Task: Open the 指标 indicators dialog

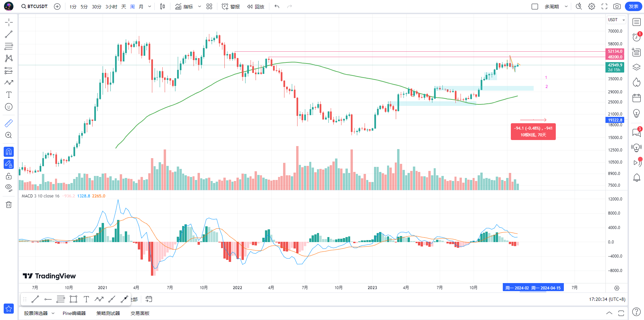Action: tap(184, 6)
